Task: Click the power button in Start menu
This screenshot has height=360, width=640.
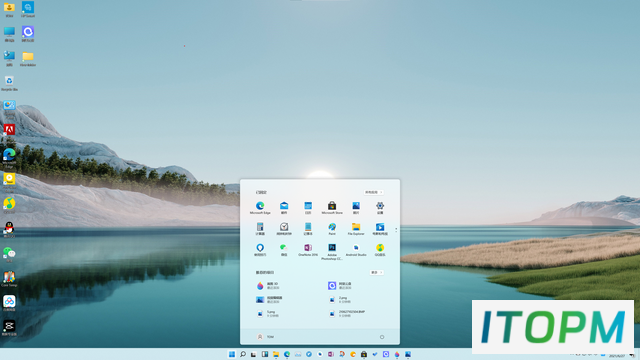Action: (x=382, y=337)
